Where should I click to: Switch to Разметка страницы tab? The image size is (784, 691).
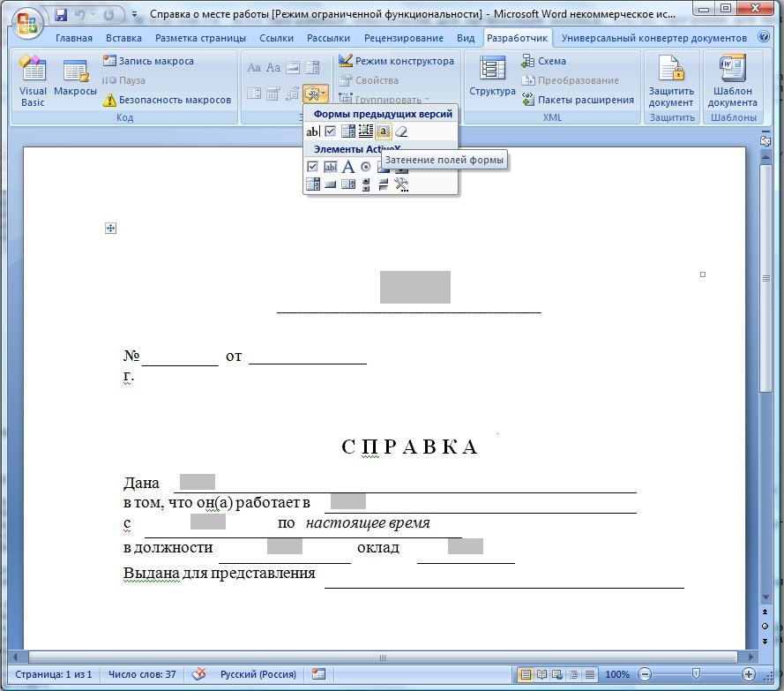click(200, 38)
